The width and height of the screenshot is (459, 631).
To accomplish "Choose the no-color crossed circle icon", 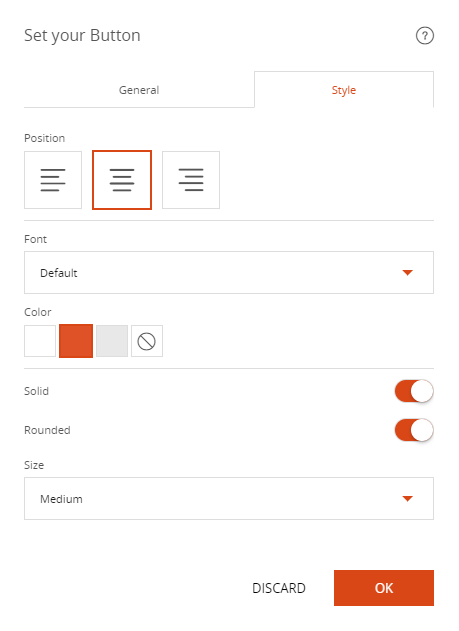I will click(x=147, y=341).
